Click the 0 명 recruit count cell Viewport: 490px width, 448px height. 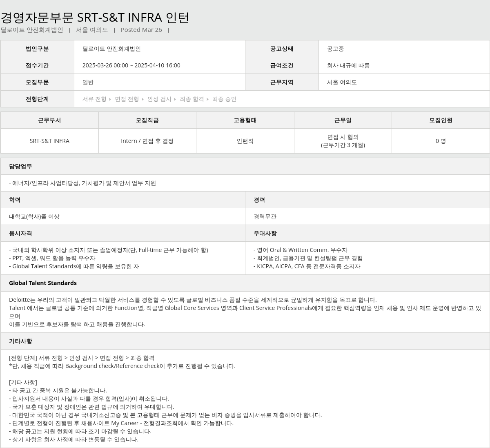pos(441,141)
